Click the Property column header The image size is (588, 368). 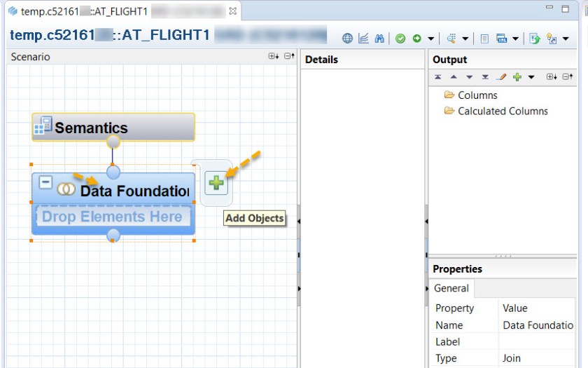click(x=454, y=308)
